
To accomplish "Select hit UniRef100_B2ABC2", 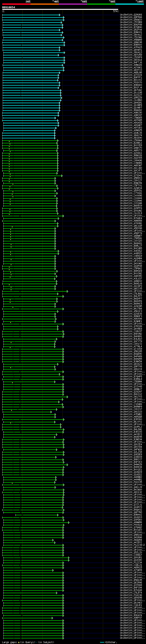I will 131,143.
